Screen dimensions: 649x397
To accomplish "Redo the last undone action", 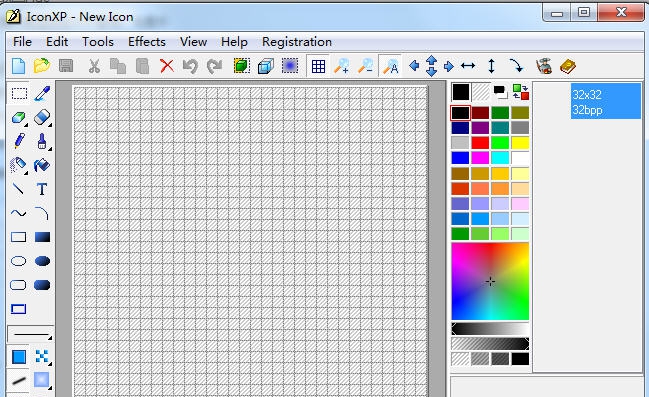I will 214,66.
